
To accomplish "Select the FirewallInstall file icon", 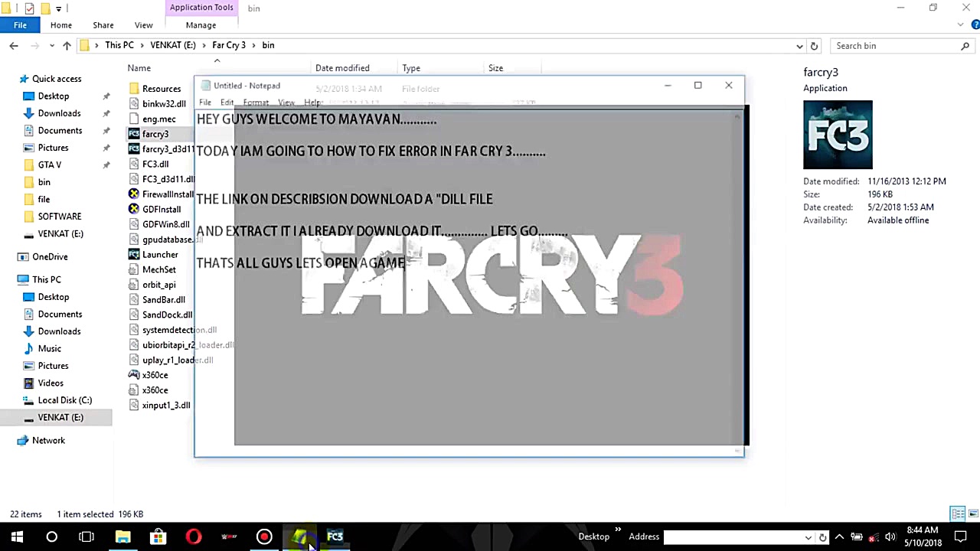I will click(x=134, y=194).
